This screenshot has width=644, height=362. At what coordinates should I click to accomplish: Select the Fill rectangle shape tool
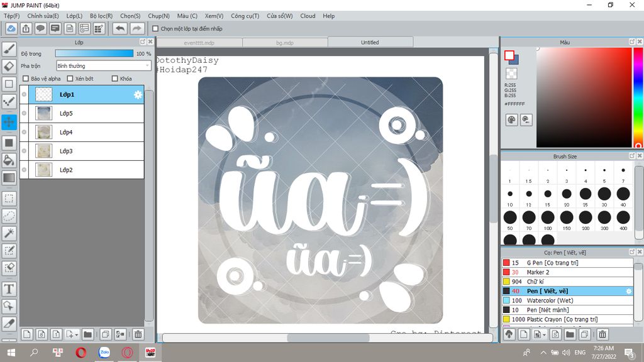coord(9,143)
